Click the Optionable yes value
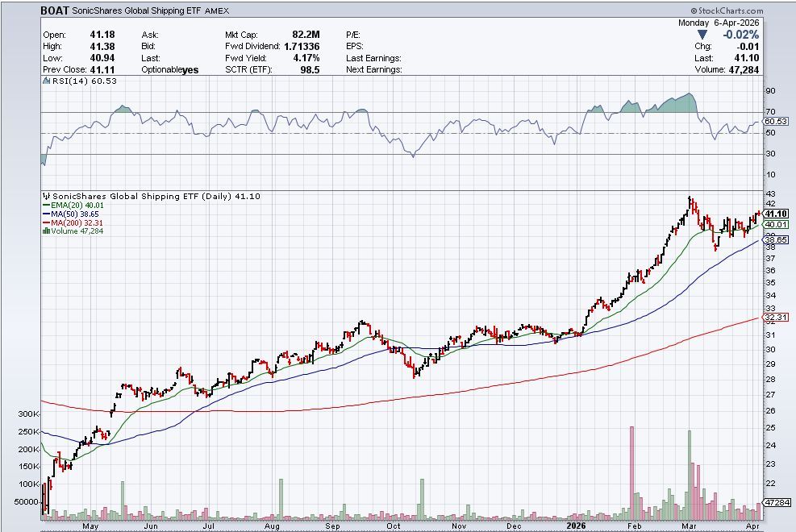 pyautogui.click(x=190, y=70)
